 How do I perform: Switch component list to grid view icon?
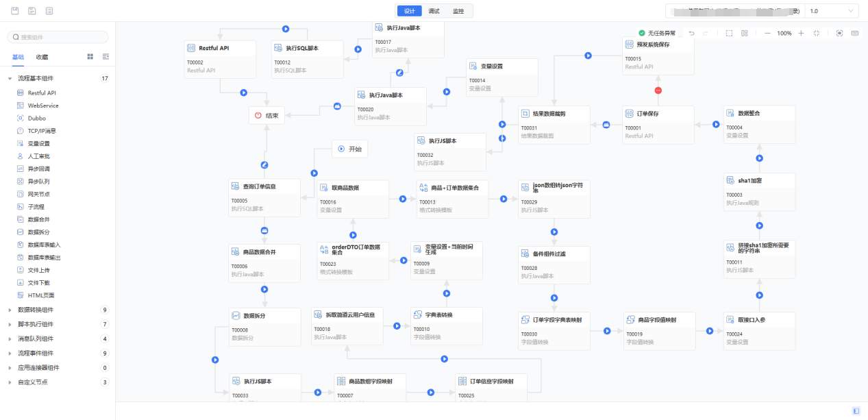coord(90,57)
